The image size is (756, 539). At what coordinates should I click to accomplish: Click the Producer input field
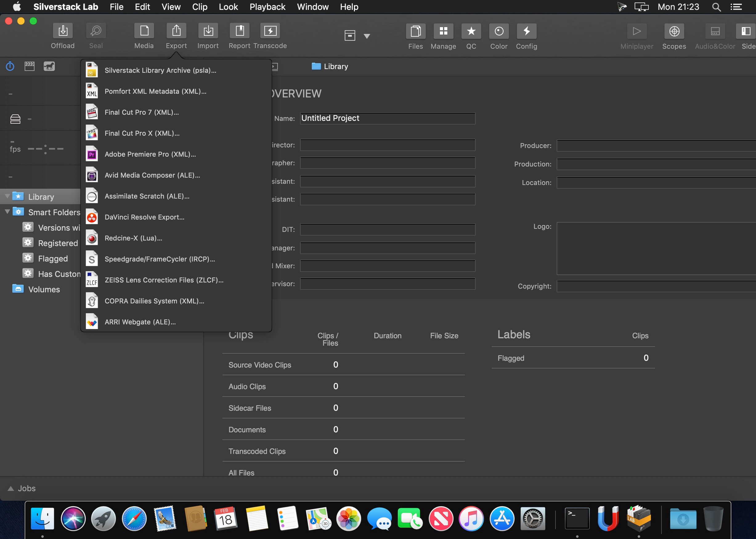click(x=656, y=146)
